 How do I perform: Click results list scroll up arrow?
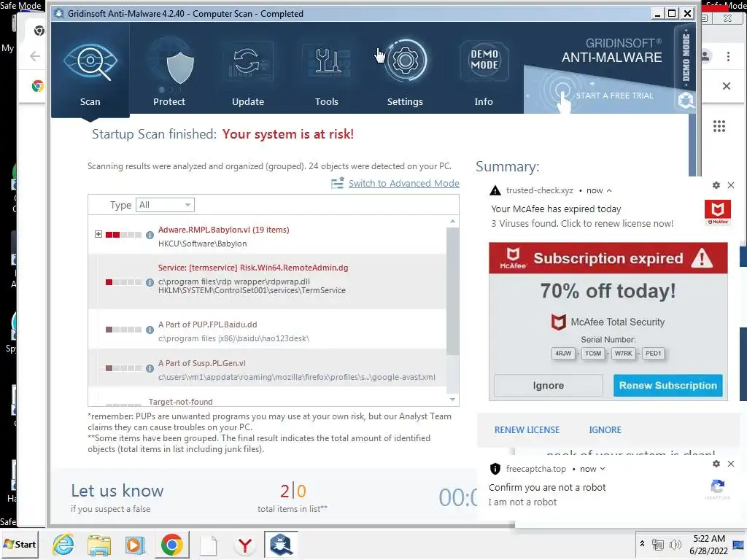pos(452,222)
